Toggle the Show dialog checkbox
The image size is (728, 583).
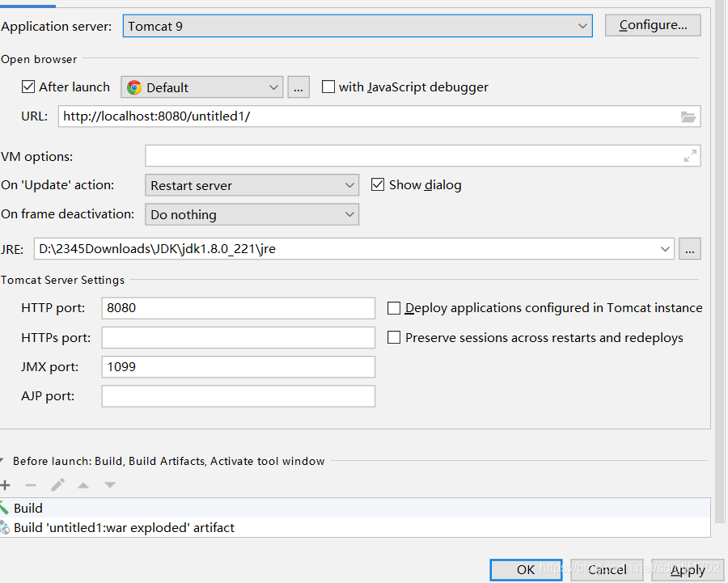(x=378, y=184)
